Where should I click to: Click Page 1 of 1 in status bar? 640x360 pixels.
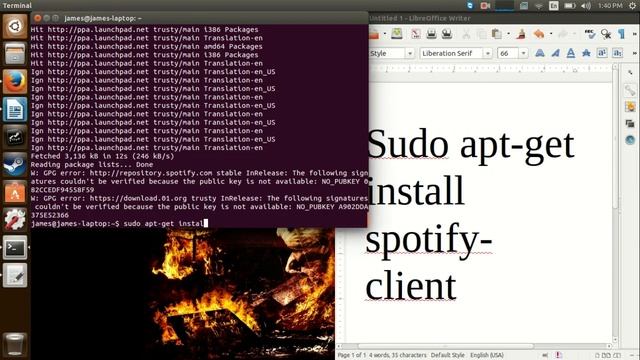tap(351, 355)
